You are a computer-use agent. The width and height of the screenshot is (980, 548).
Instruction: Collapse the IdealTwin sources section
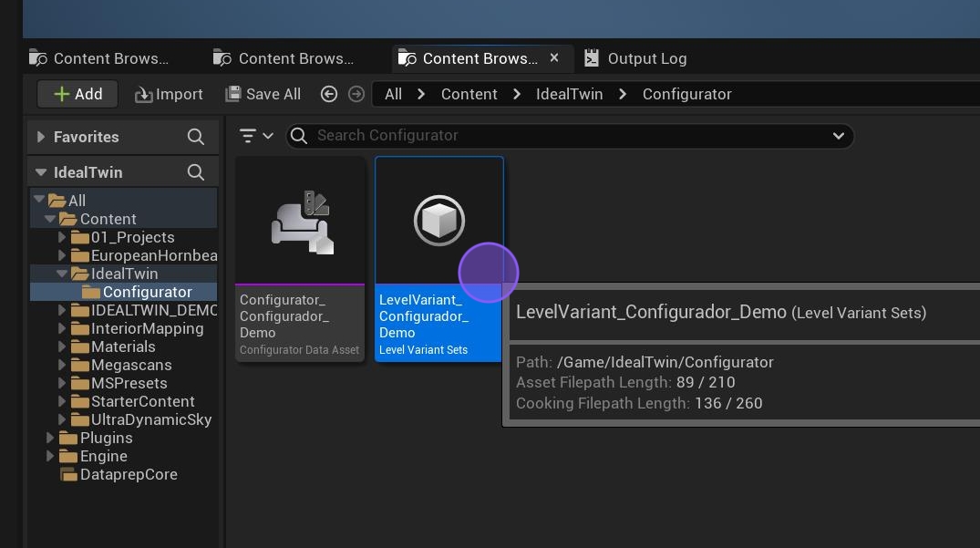(41, 171)
